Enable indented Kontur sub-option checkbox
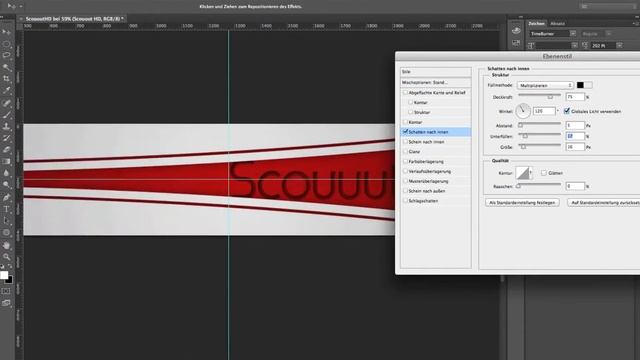The height and width of the screenshot is (360, 640). click(411, 102)
